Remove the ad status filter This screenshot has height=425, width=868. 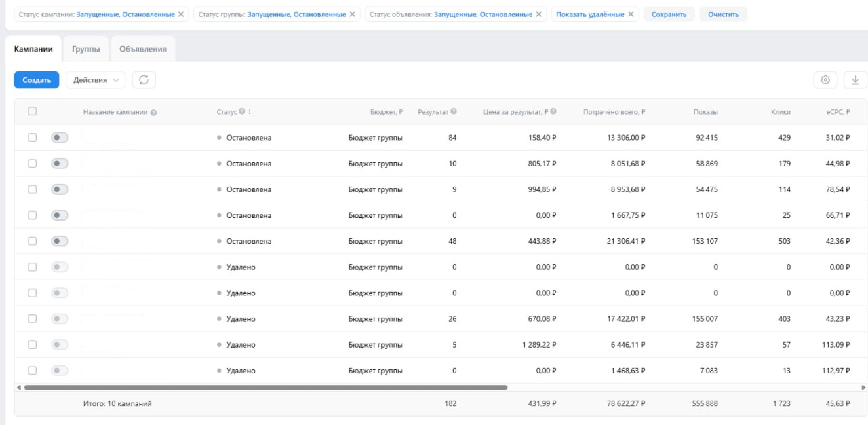pos(539,14)
